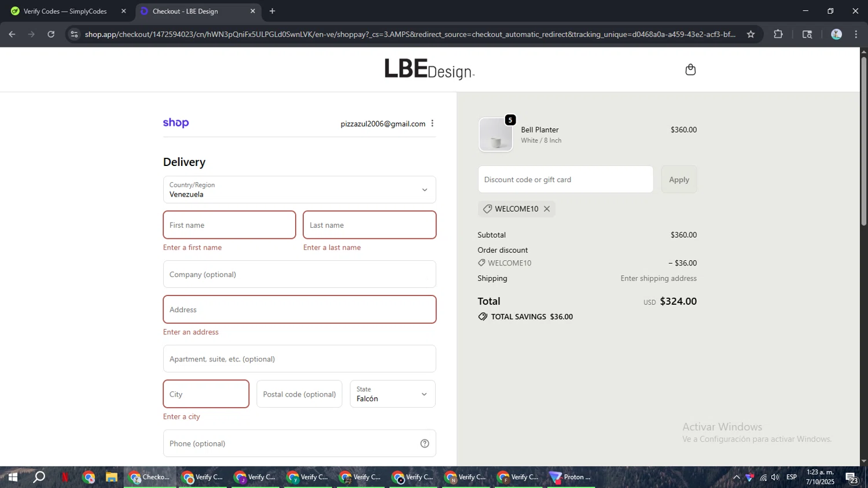Viewport: 868px width, 488px height.
Task: Open the Chrome profile avatar
Action: [836, 34]
